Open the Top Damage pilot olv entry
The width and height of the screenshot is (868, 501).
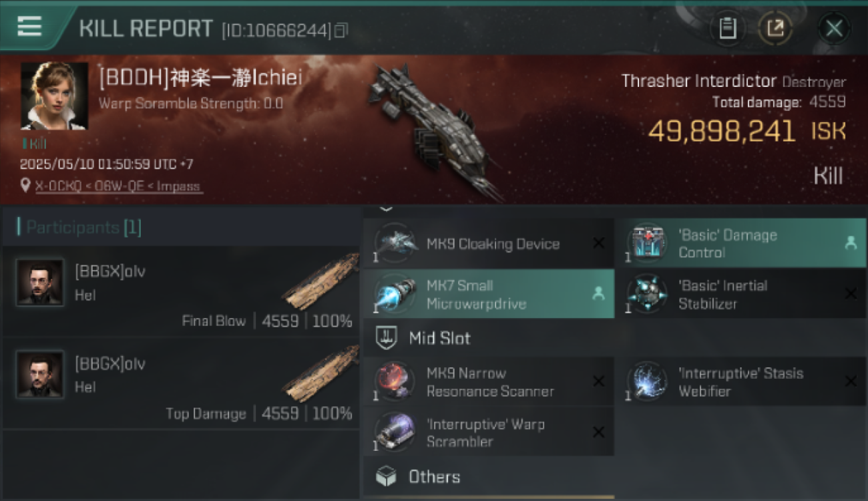(x=181, y=383)
